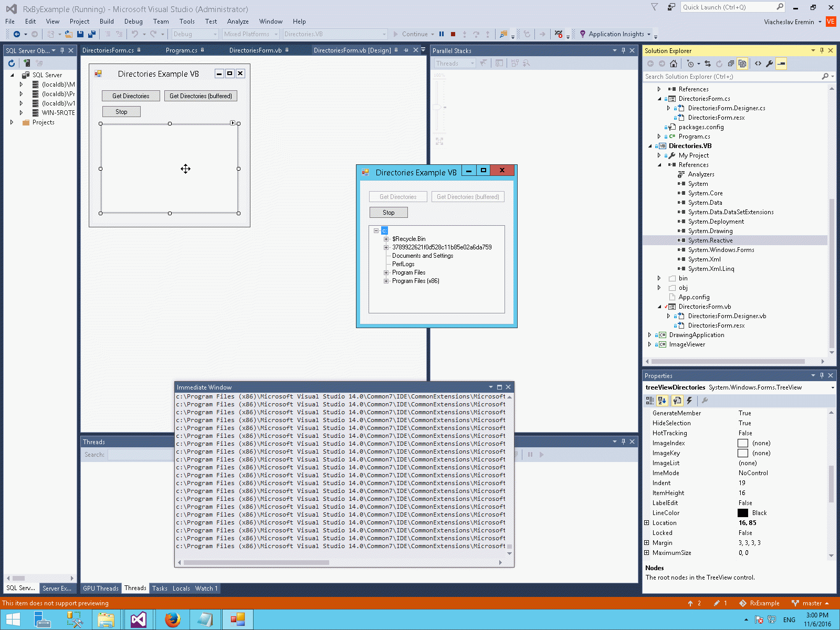Click the Find in Files toolbar icon
Viewport: 840px width, 630px height.
click(x=503, y=34)
